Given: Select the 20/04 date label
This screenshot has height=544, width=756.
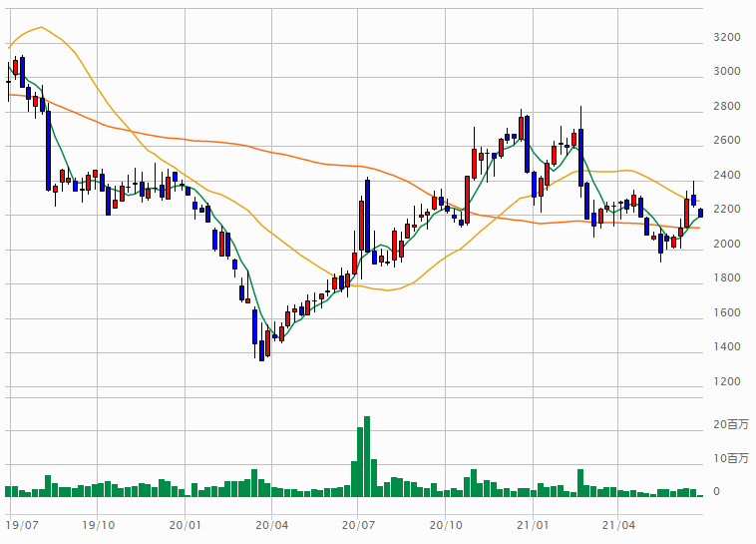Looking at the screenshot, I should click(272, 525).
